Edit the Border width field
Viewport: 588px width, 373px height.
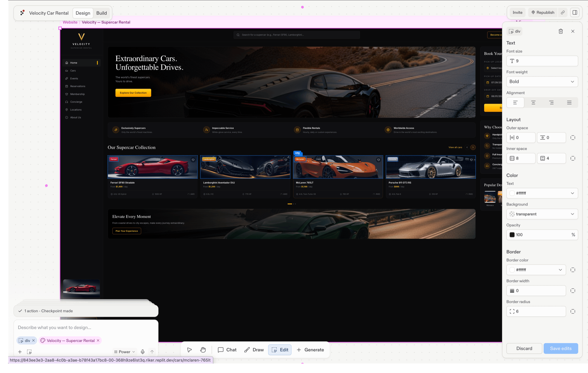[536, 291]
